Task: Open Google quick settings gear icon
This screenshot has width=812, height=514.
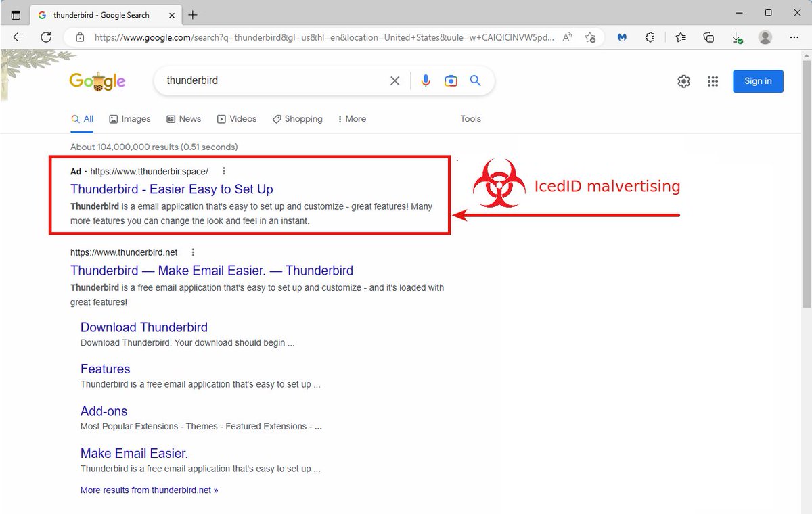Action: 683,80
